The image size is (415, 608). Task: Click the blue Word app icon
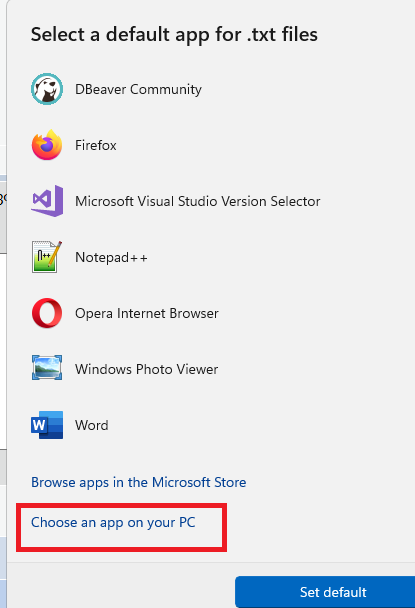(x=47, y=425)
